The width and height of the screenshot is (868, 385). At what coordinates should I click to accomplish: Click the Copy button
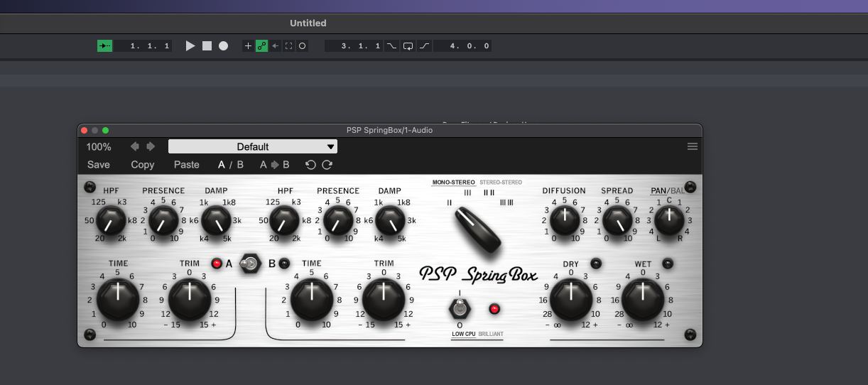pyautogui.click(x=143, y=164)
